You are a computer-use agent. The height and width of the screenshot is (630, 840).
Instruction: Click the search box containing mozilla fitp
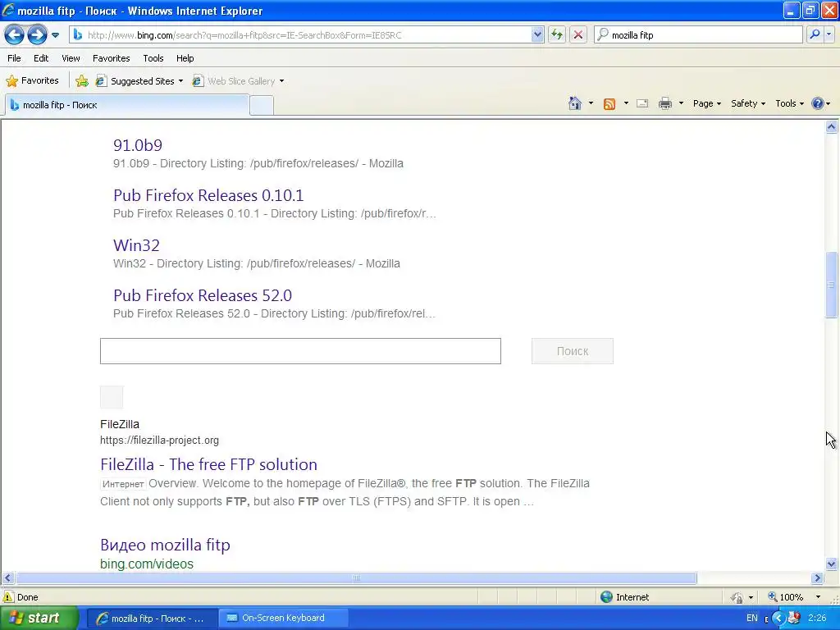[x=698, y=34]
